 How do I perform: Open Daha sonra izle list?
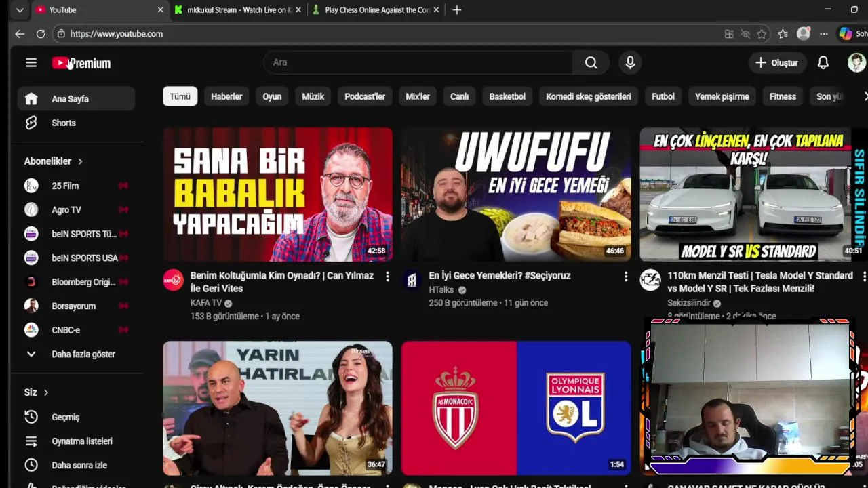click(x=76, y=466)
